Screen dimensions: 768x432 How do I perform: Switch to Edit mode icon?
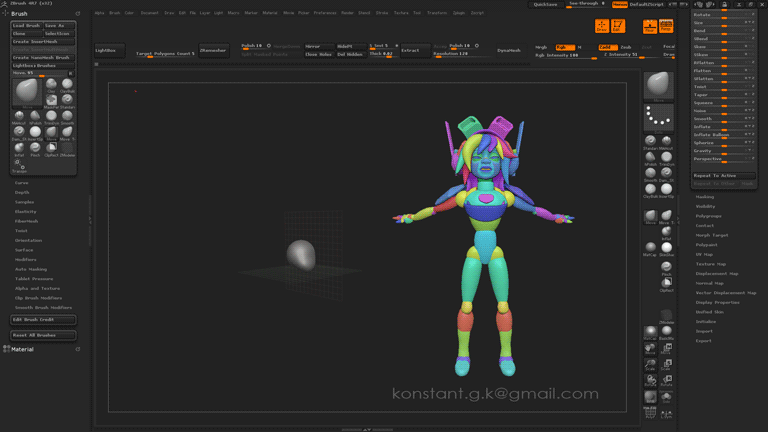coord(617,26)
